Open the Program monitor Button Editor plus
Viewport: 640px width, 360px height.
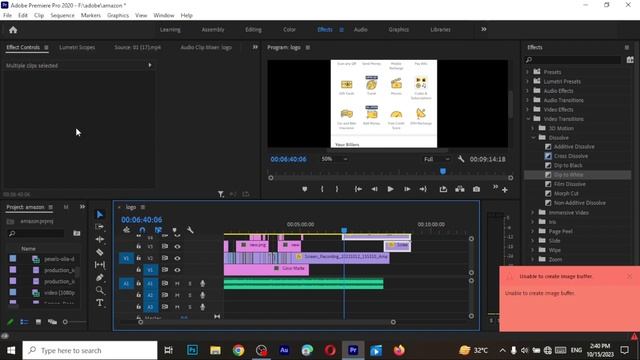505,190
